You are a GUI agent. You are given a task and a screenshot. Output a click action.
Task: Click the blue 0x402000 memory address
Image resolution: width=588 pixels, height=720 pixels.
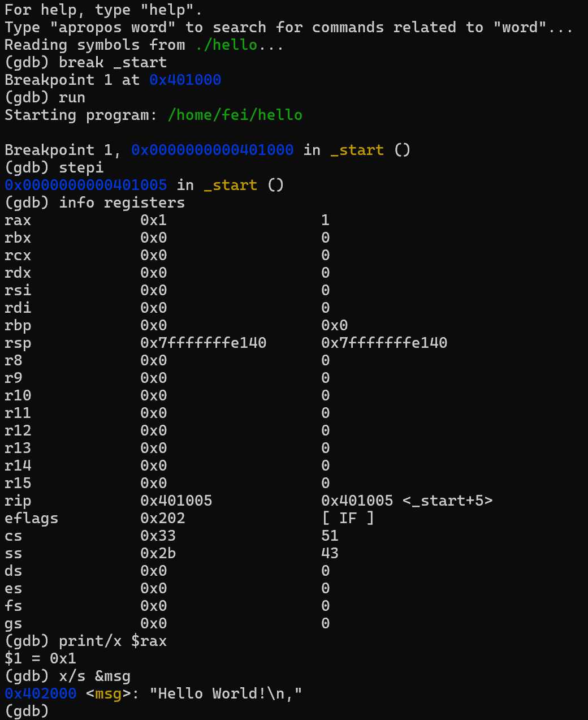pyautogui.click(x=40, y=693)
